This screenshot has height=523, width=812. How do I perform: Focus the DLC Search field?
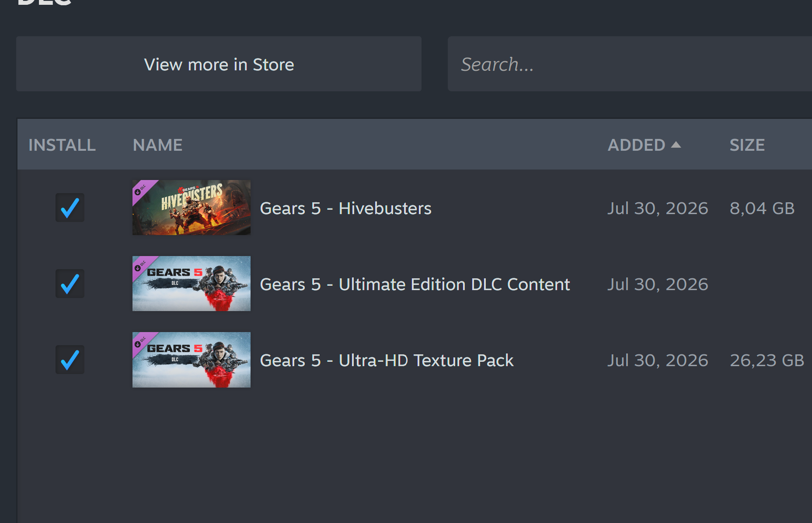[x=630, y=64]
